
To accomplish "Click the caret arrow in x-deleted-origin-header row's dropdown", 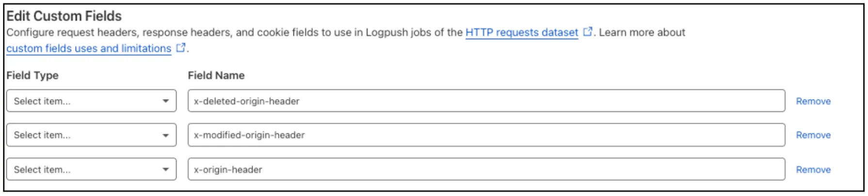I will tap(165, 101).
